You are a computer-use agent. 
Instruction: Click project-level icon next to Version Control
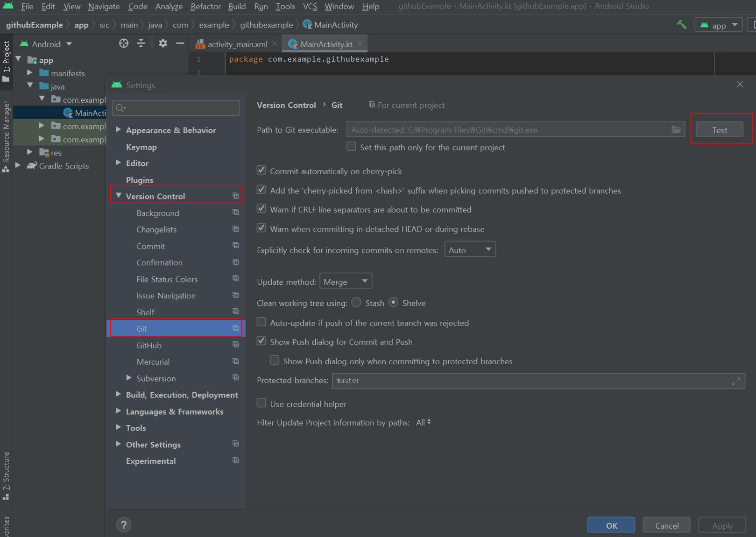point(236,196)
